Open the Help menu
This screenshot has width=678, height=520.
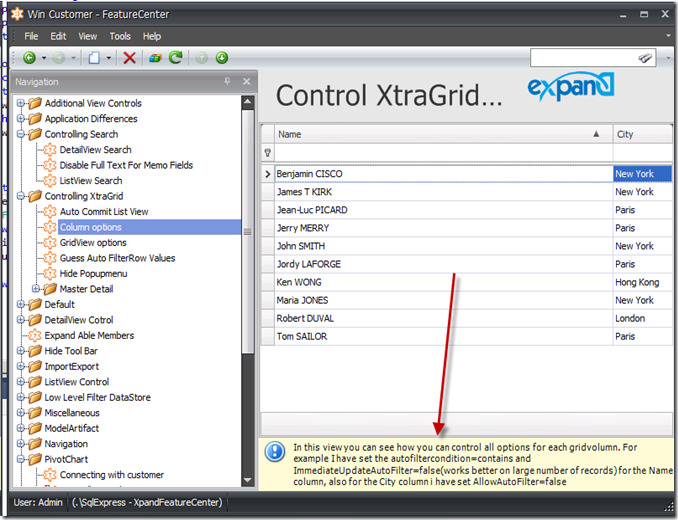(x=152, y=36)
